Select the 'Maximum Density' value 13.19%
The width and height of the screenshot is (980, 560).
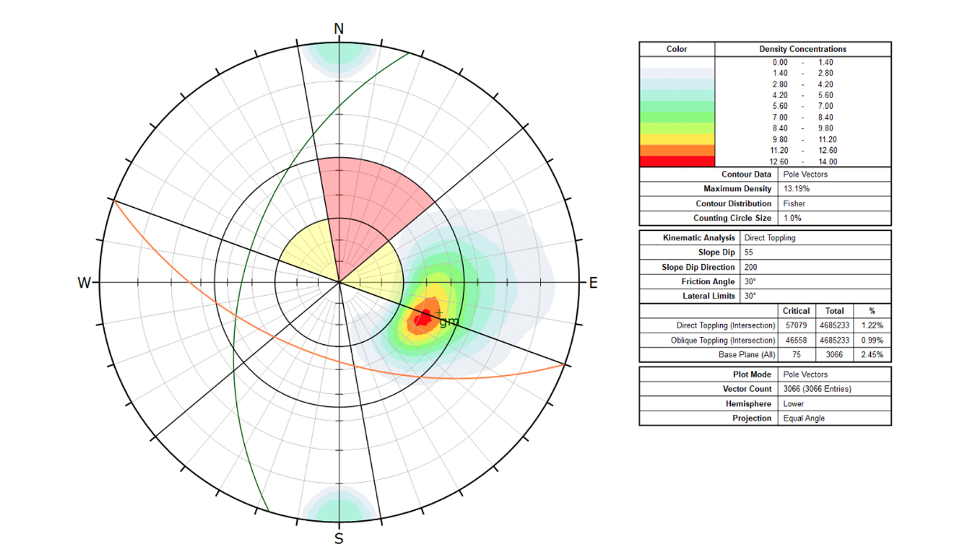[x=796, y=189]
